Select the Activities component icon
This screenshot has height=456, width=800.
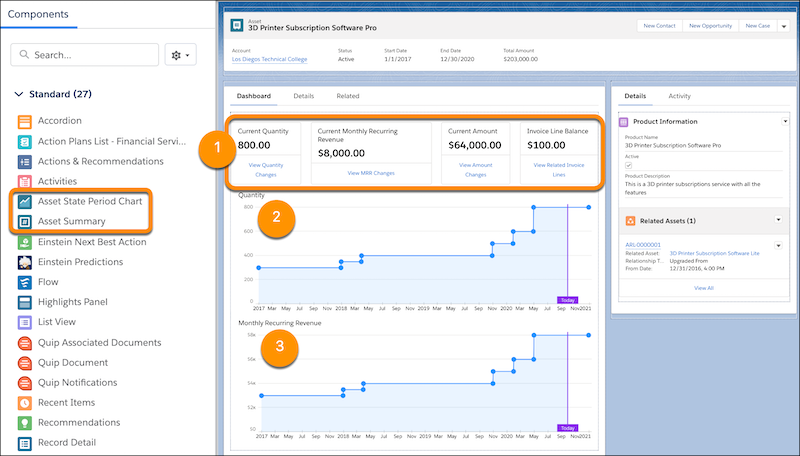click(24, 182)
